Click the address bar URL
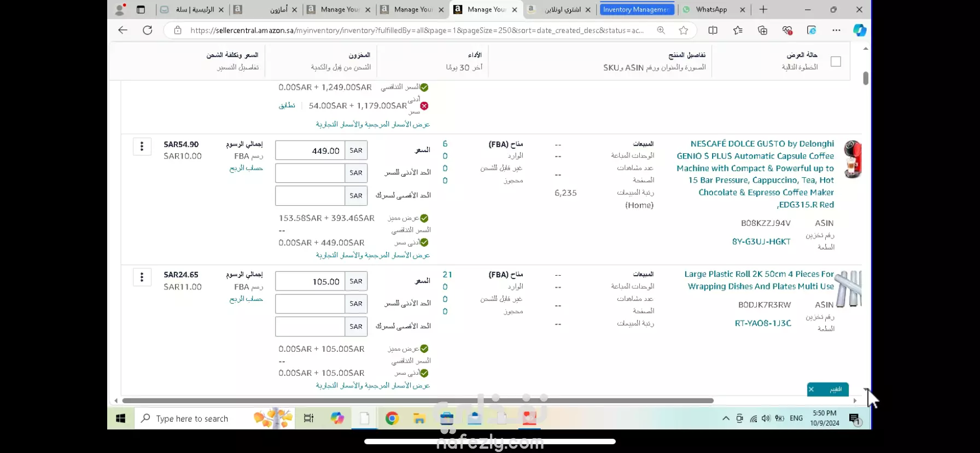The height and width of the screenshot is (453, 980). coord(417,31)
